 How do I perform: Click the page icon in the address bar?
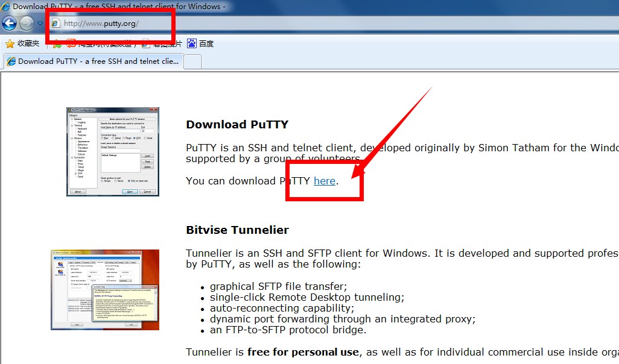click(x=56, y=24)
